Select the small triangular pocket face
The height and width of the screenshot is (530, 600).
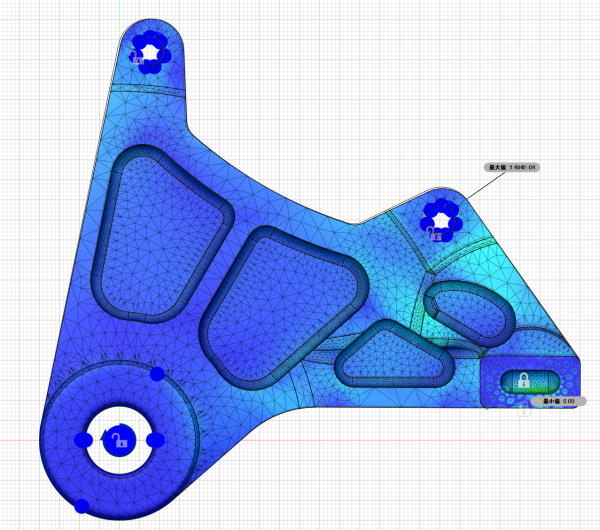tap(390, 355)
